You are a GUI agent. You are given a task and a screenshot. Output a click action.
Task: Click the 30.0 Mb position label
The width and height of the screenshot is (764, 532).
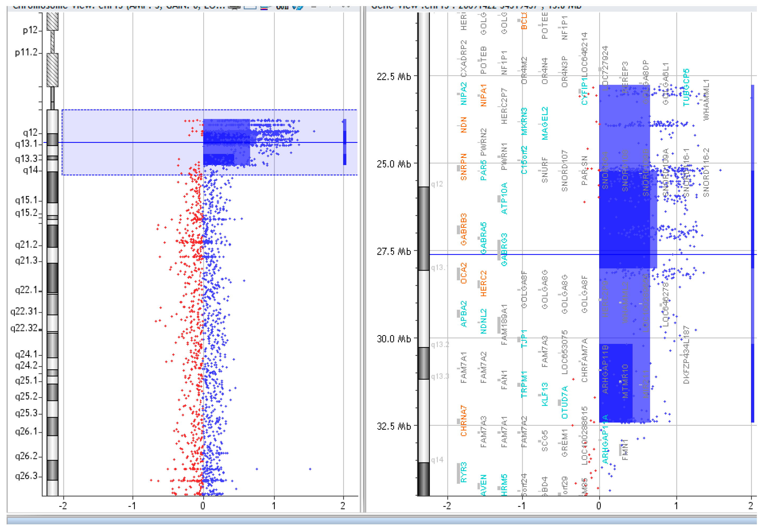[x=394, y=339]
